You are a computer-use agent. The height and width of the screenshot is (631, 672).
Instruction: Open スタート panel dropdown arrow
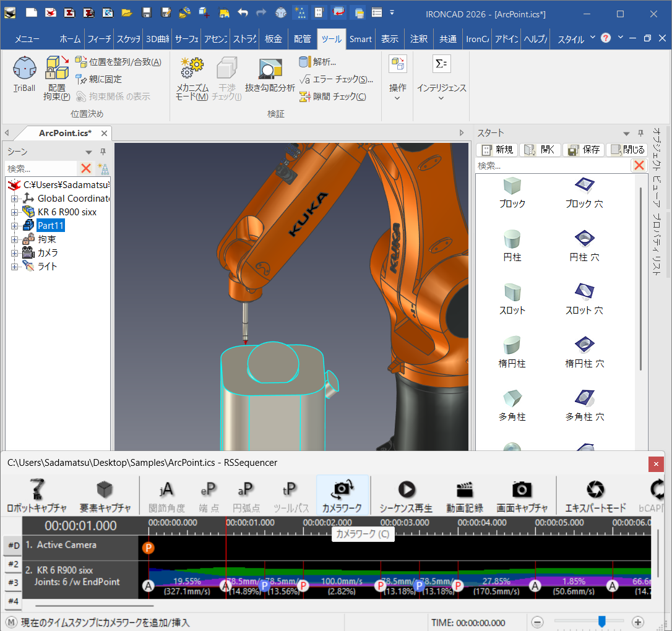(626, 133)
